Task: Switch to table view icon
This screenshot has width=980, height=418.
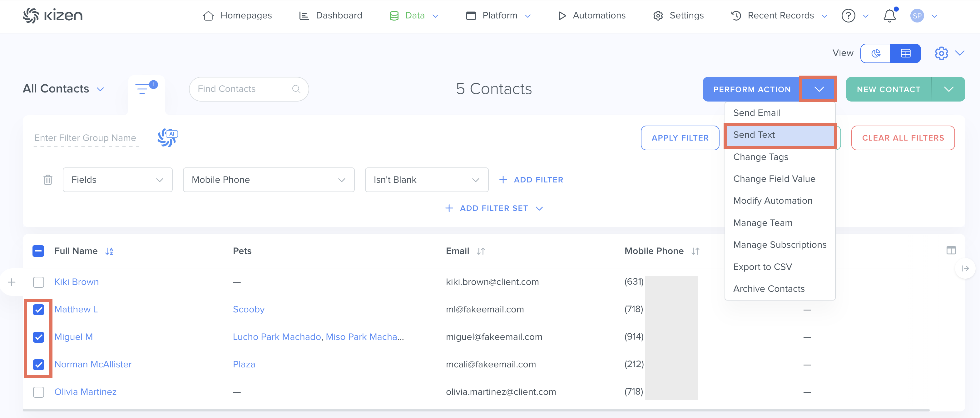Action: (x=905, y=53)
